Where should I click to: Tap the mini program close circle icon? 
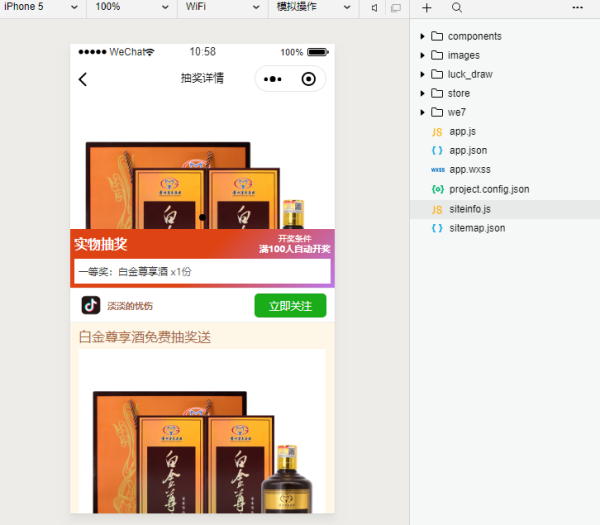(308, 79)
